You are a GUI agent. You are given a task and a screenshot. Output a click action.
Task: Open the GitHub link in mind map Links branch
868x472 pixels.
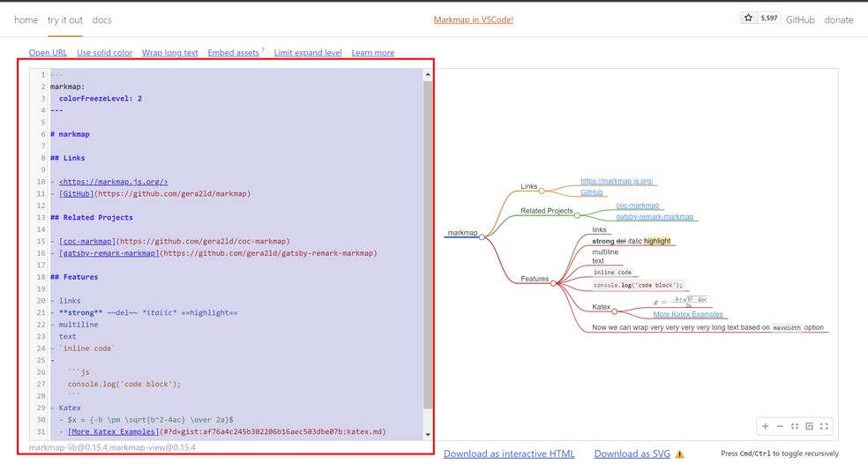592,192
